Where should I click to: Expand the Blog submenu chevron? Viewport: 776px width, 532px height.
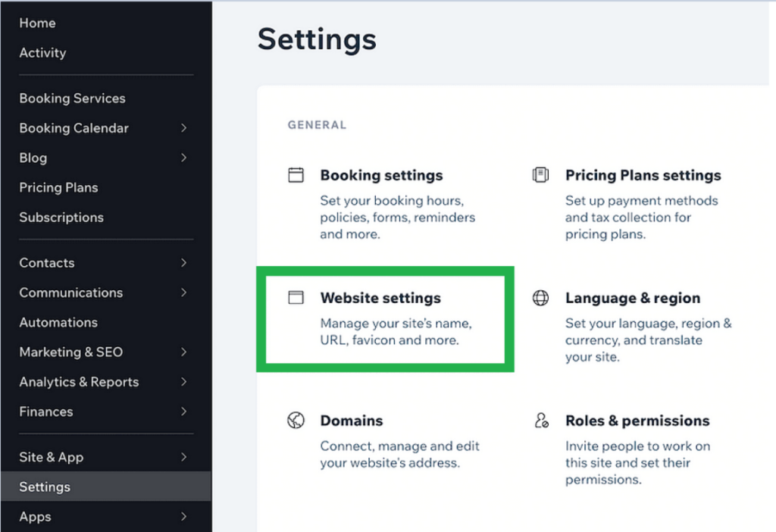(x=184, y=158)
